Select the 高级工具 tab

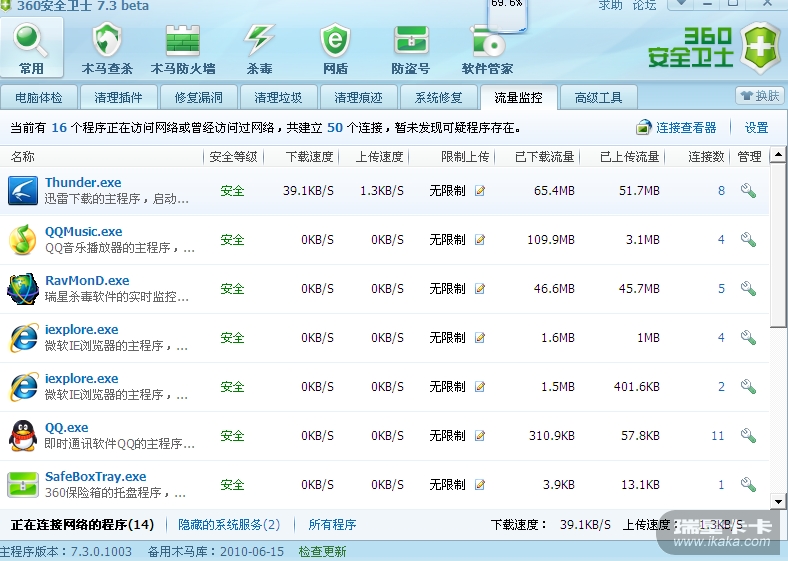[598, 98]
